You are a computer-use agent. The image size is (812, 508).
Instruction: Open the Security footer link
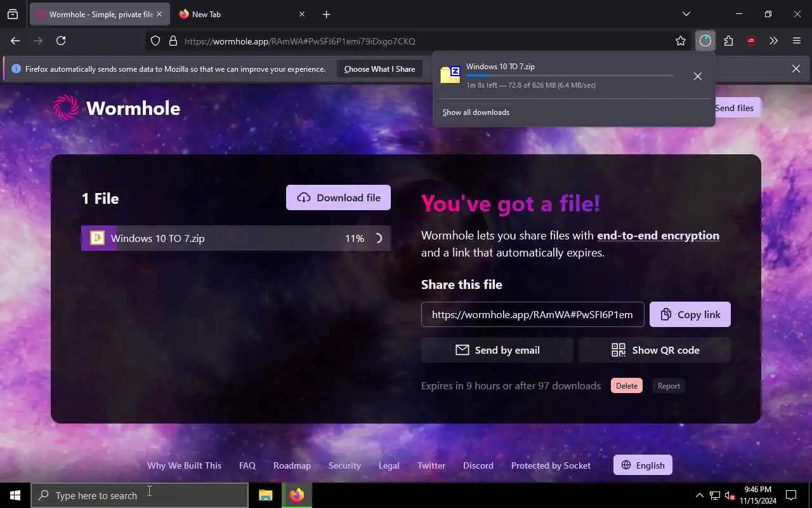point(344,465)
